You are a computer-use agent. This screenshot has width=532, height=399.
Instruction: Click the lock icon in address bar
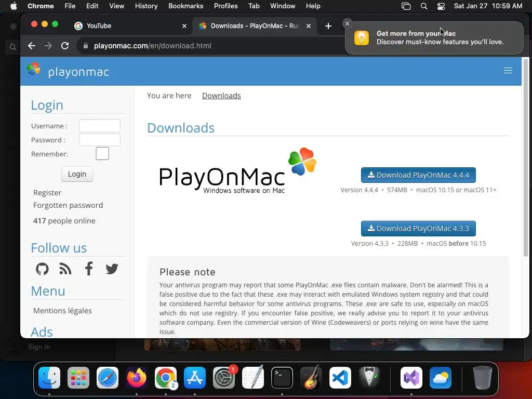click(86, 46)
